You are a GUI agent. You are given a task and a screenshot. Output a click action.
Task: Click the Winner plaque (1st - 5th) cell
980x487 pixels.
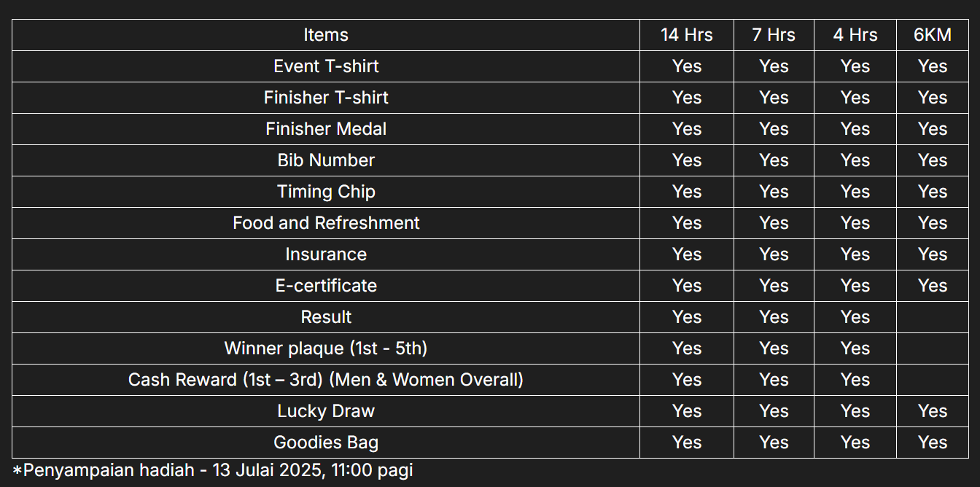point(326,348)
